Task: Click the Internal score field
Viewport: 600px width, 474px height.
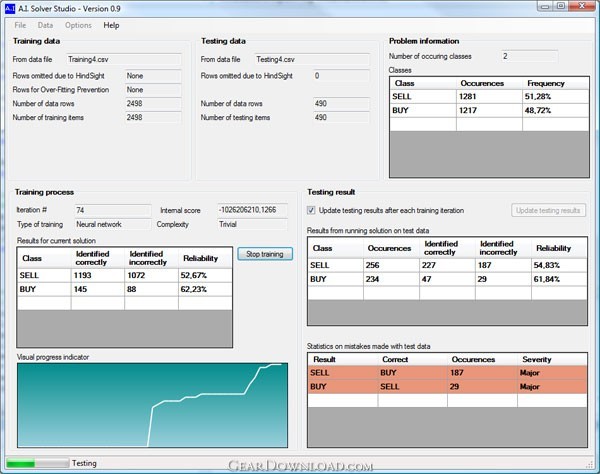Action: coord(252,210)
